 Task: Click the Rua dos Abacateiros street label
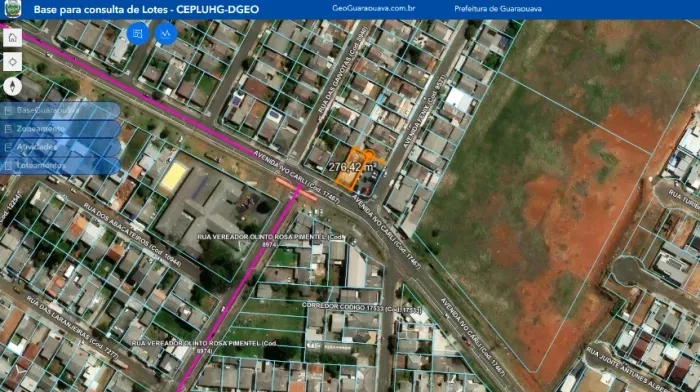[133, 235]
